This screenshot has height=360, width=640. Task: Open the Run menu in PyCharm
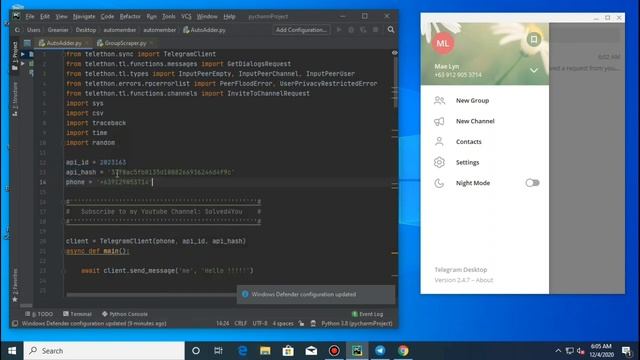pos(151,17)
